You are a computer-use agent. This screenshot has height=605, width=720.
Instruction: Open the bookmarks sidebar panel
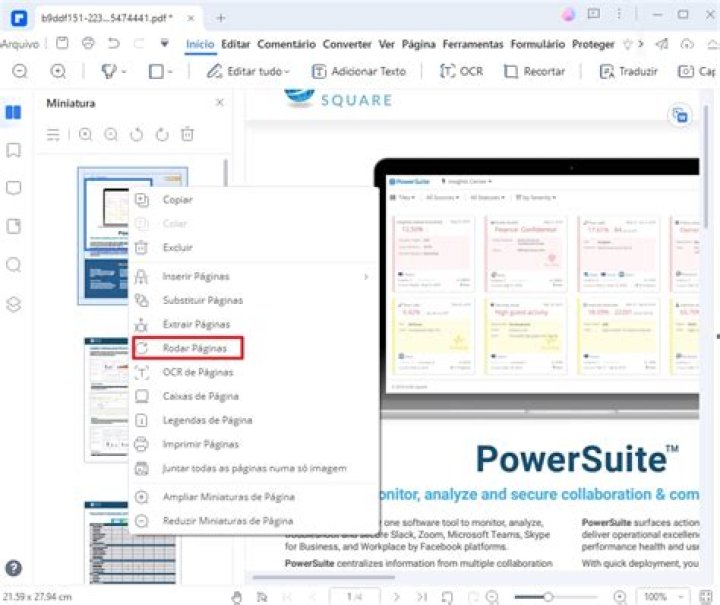13,150
